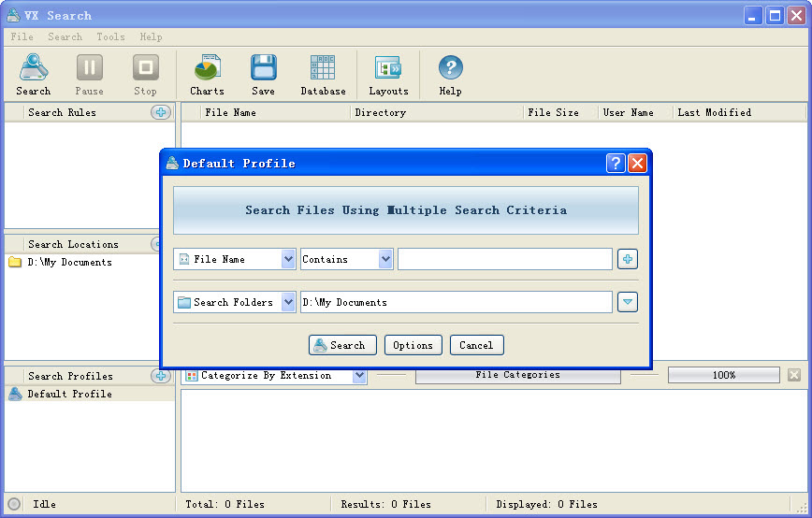Add a new search rule with plus icon
812x518 pixels.
[x=161, y=112]
